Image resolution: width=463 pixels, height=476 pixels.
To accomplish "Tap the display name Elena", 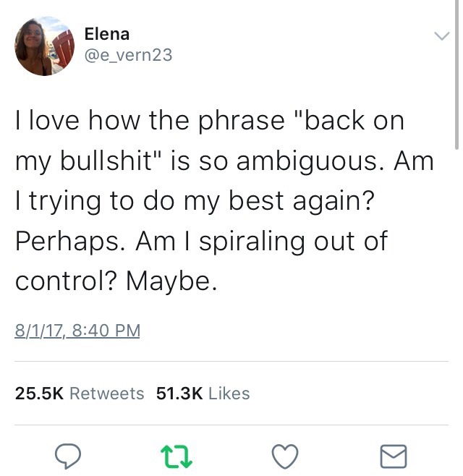I will pyautogui.click(x=107, y=34).
